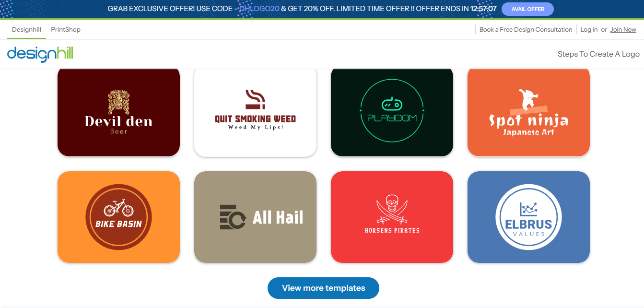
Task: Click the Designhill logo
Action: [40, 54]
